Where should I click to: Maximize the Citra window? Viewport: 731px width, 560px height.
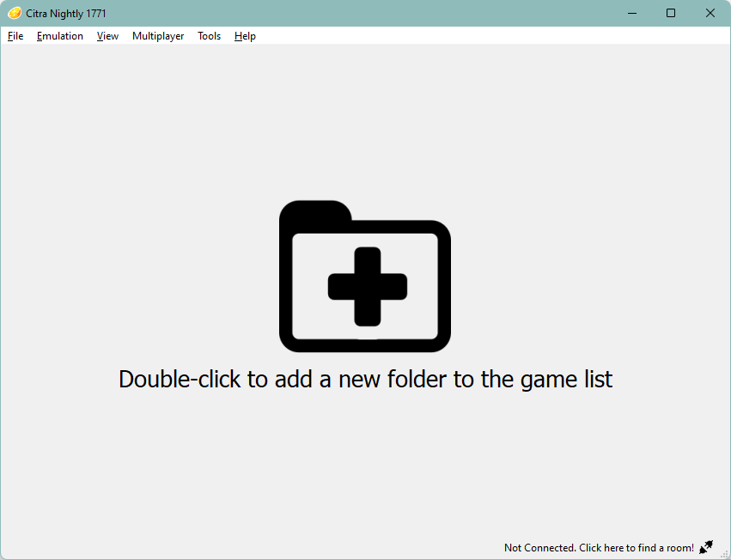coord(671,13)
